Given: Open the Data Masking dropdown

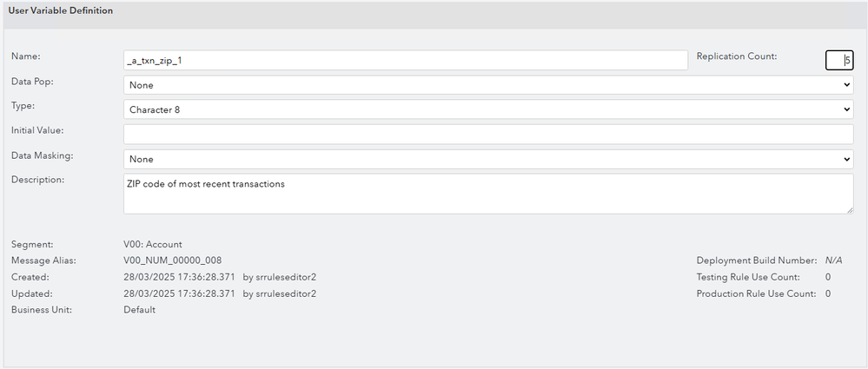Looking at the screenshot, I should (488, 159).
